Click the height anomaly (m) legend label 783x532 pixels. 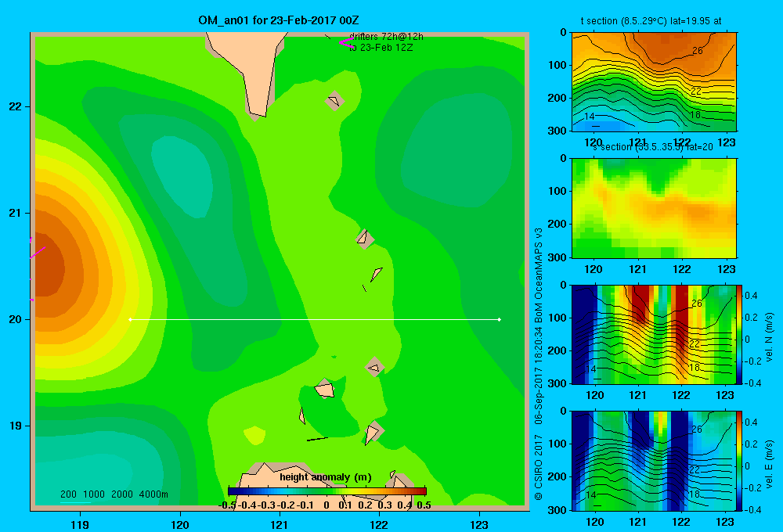326,477
